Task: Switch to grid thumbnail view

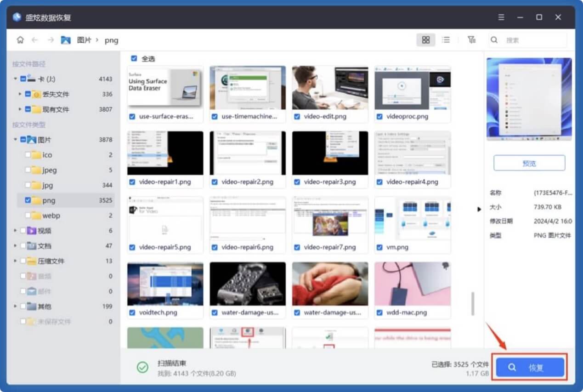Action: point(425,40)
